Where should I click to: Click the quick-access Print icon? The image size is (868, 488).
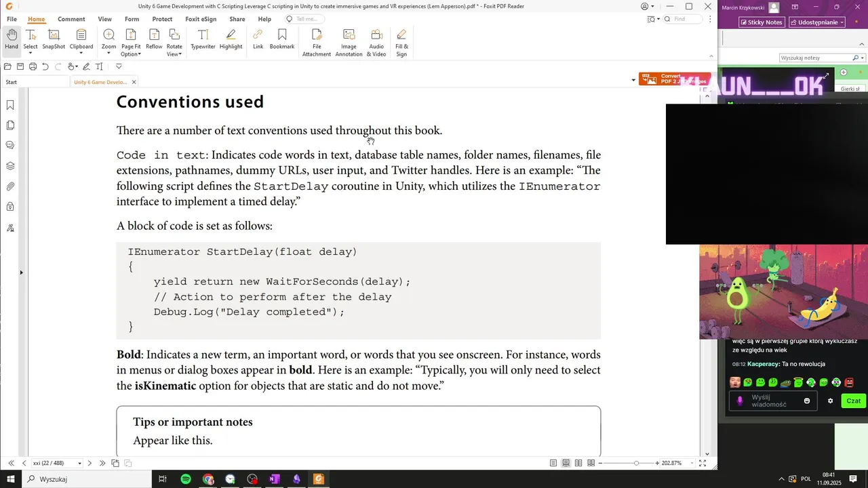click(33, 66)
